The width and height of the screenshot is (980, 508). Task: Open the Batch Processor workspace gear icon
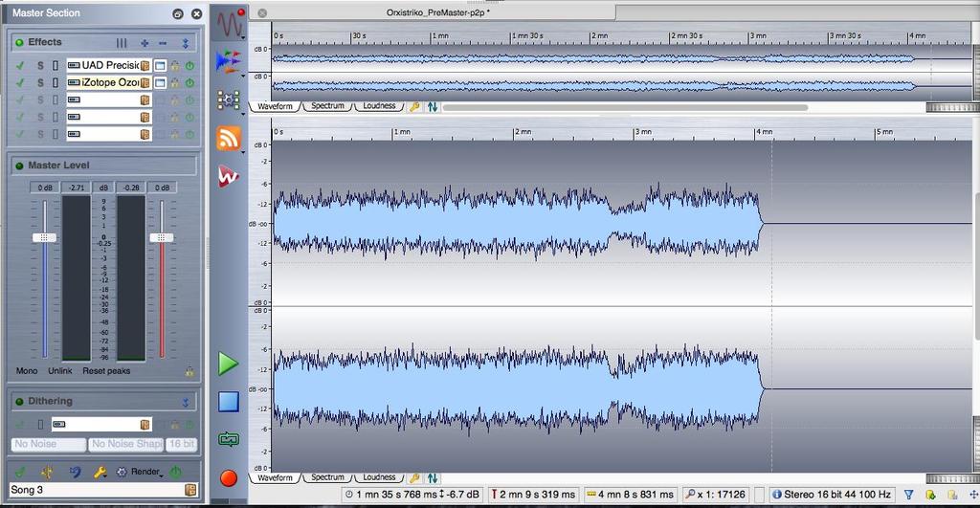coord(228,100)
